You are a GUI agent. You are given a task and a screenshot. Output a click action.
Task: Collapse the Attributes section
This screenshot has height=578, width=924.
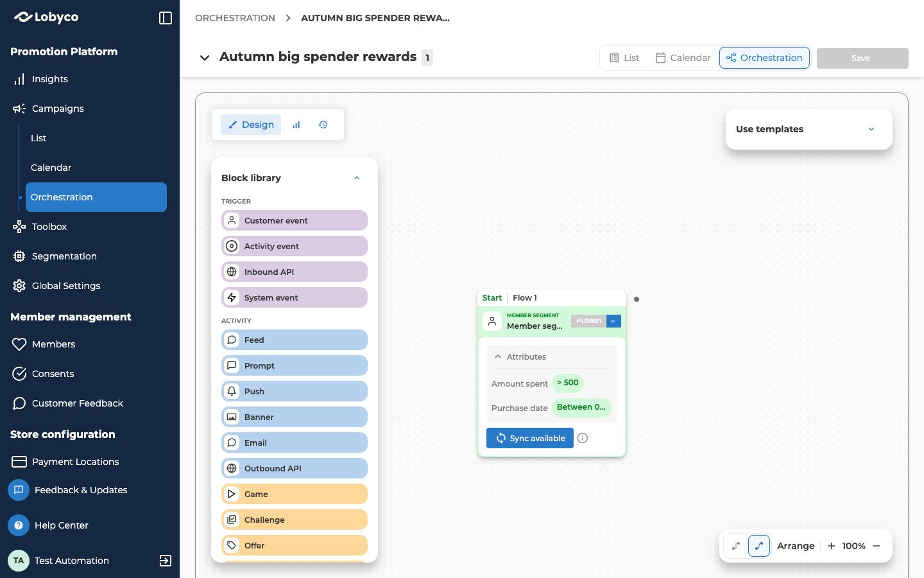pos(498,356)
